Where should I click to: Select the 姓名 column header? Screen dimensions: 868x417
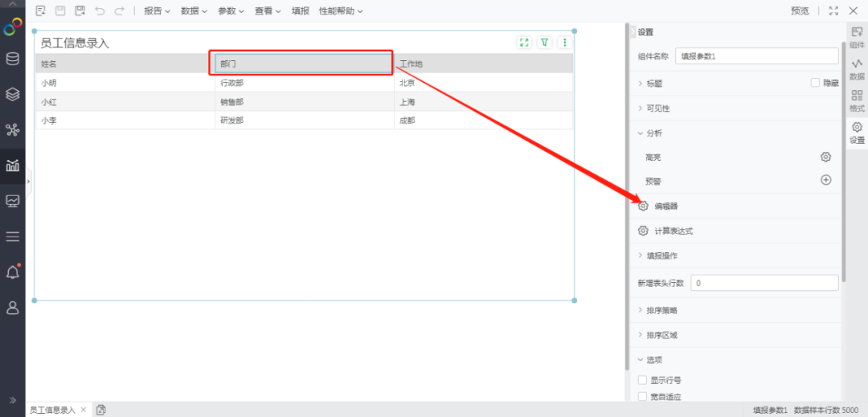pos(125,63)
